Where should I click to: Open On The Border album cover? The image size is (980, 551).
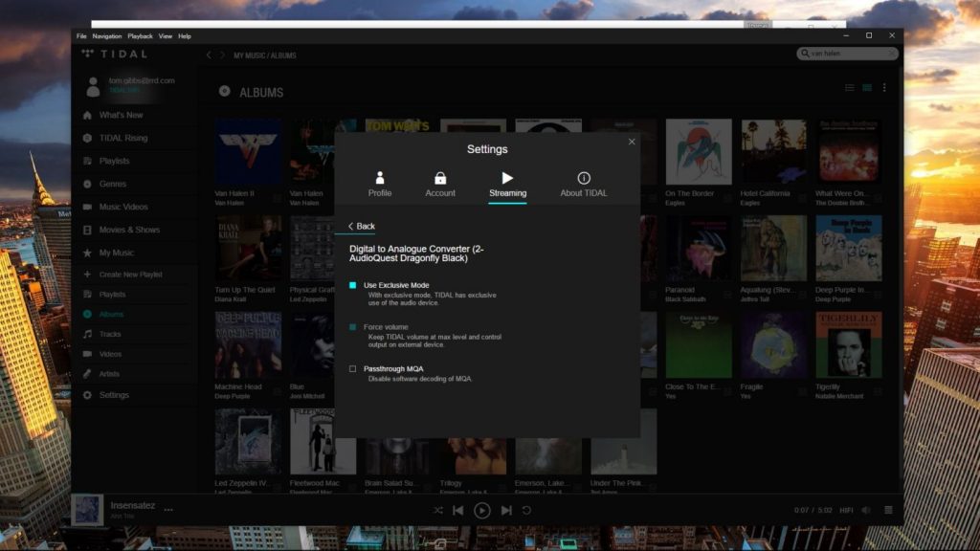coord(698,152)
